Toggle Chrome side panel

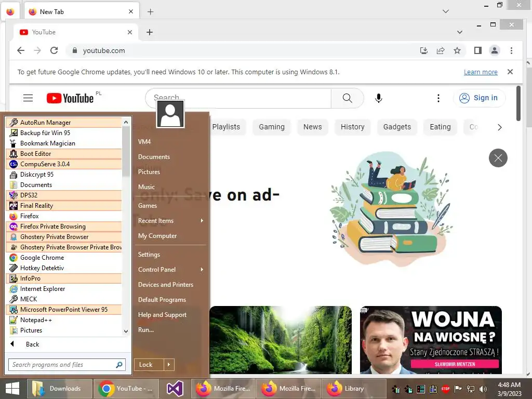click(478, 50)
